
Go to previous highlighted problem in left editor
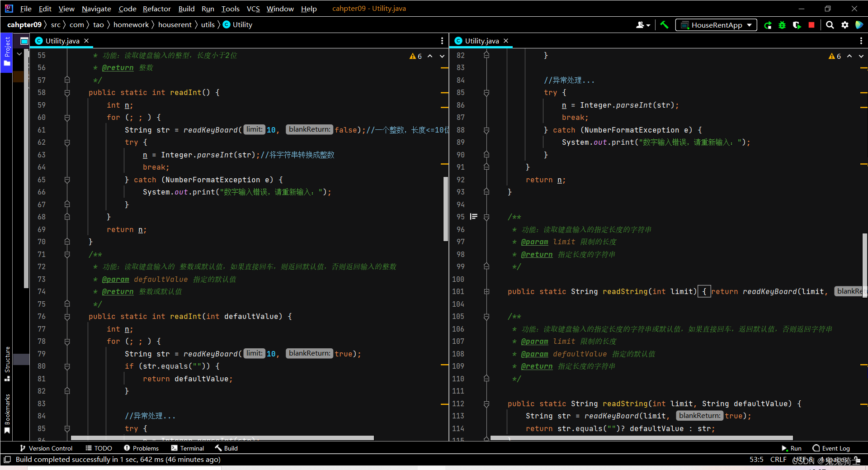click(430, 56)
